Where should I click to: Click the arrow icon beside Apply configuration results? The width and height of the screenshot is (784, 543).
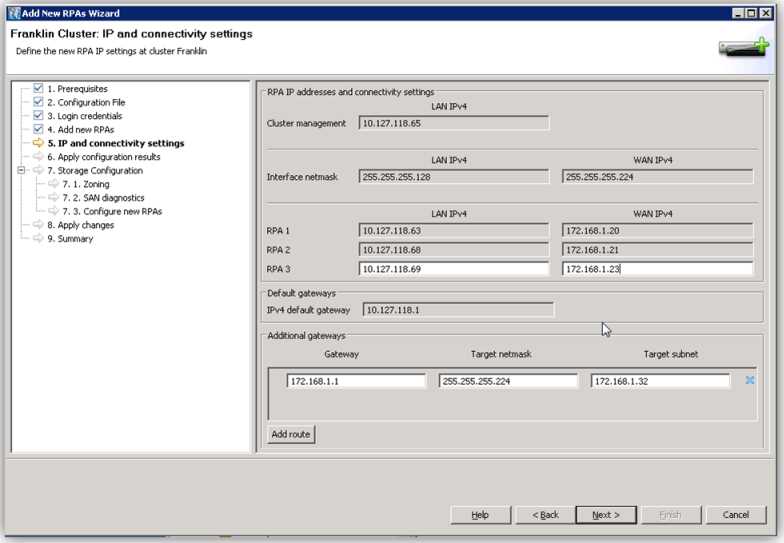(38, 156)
